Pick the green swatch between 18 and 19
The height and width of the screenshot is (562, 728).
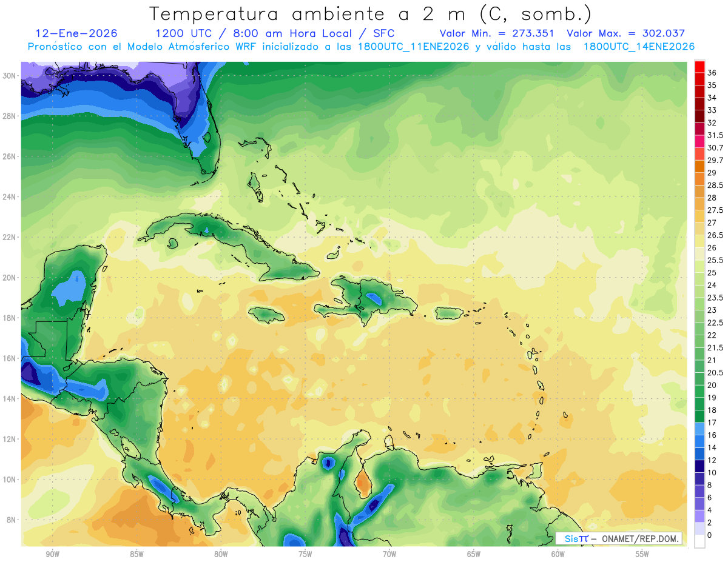coord(699,404)
